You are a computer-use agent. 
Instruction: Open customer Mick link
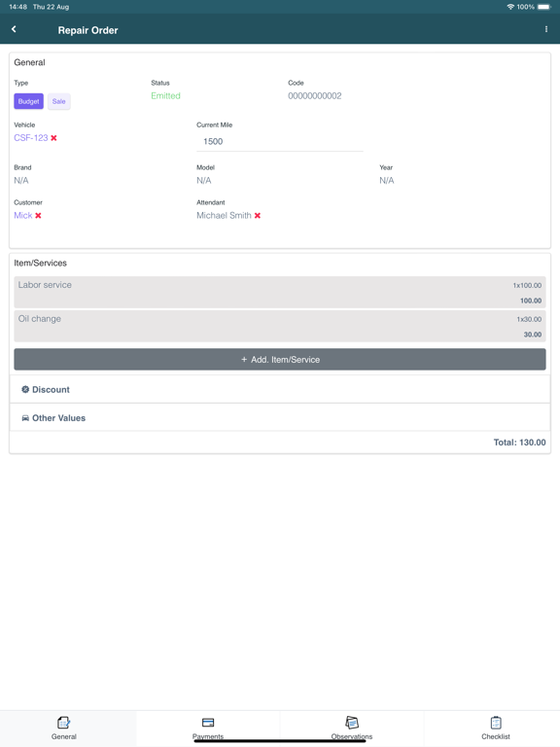pos(23,215)
